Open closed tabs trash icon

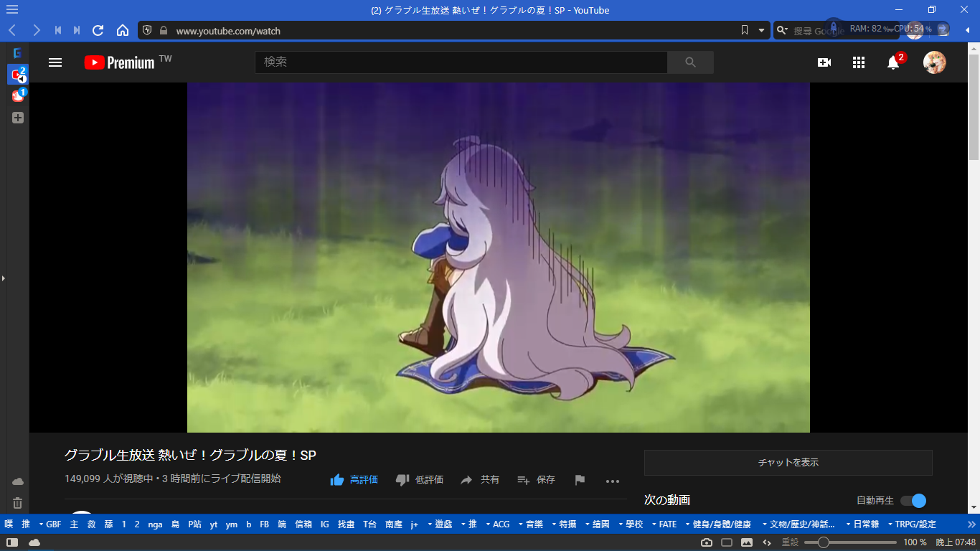click(18, 503)
